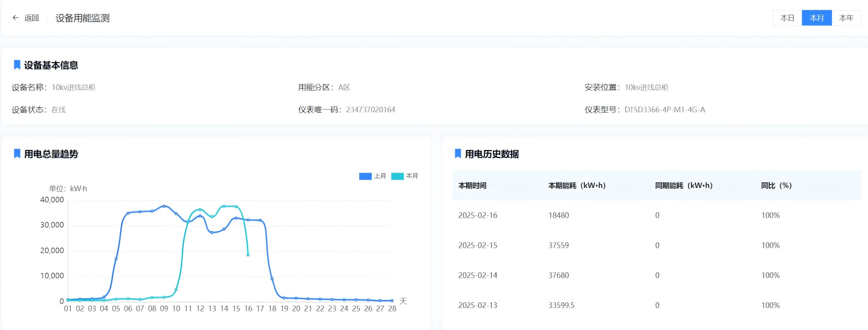
Task: Toggle the 本月 series label in chart legend
Action: [x=412, y=176]
